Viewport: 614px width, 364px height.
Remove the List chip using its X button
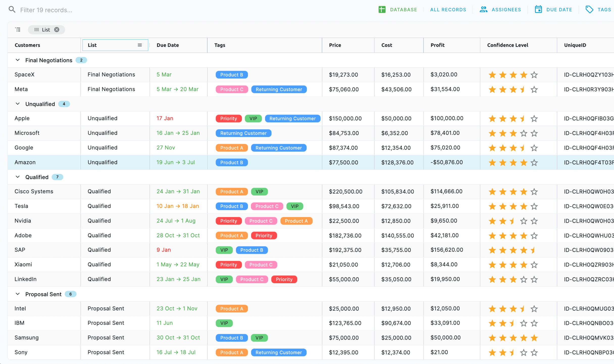(57, 30)
